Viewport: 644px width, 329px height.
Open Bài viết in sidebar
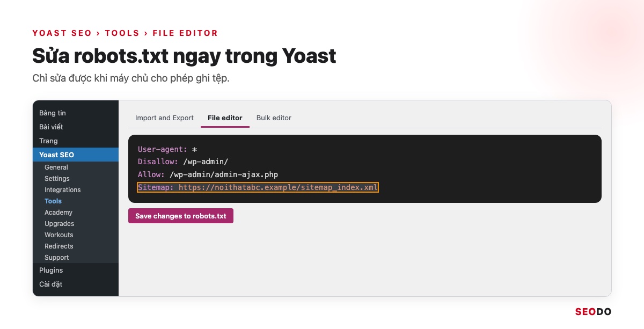click(76, 127)
